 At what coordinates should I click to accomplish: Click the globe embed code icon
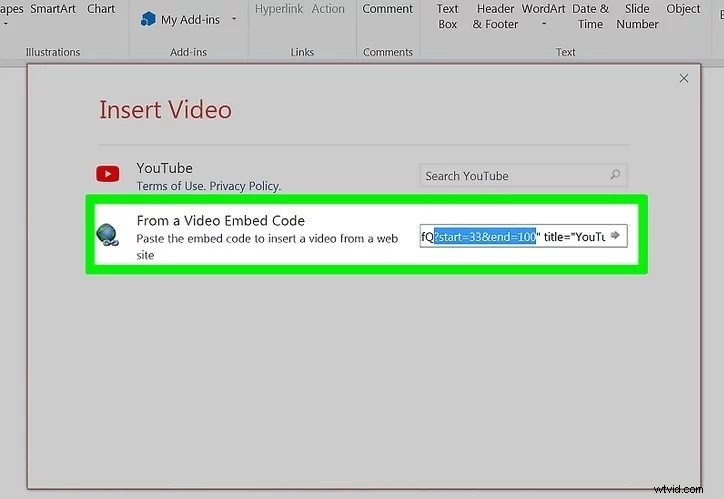click(x=108, y=234)
